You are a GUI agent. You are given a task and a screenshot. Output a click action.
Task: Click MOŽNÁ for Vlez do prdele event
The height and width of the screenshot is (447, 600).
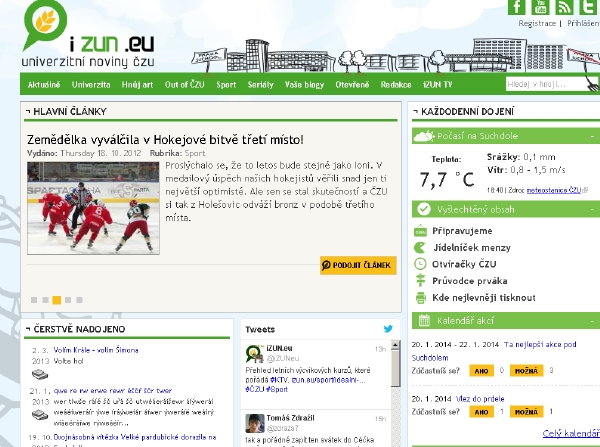point(527,412)
